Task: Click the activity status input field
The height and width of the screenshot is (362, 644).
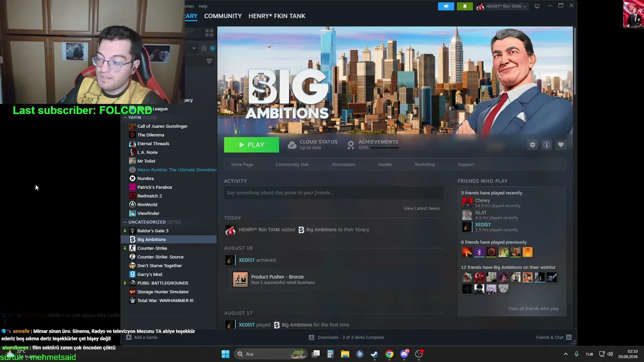Action: coord(334,193)
